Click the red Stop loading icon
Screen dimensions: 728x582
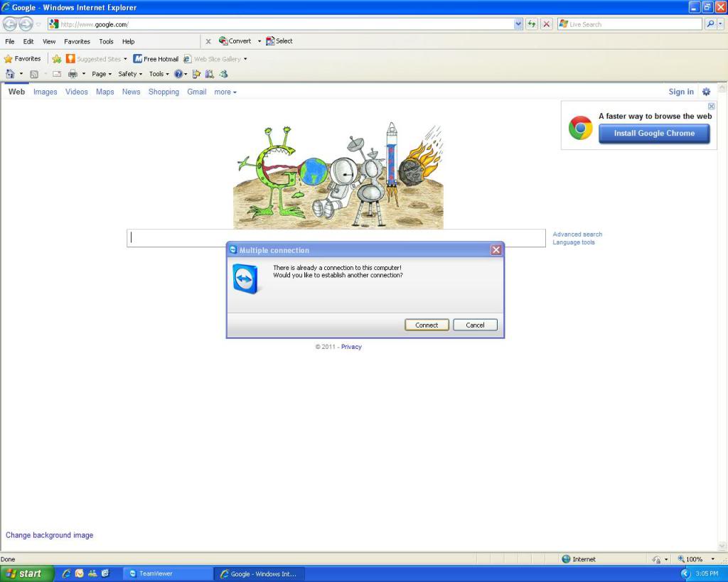tap(547, 23)
